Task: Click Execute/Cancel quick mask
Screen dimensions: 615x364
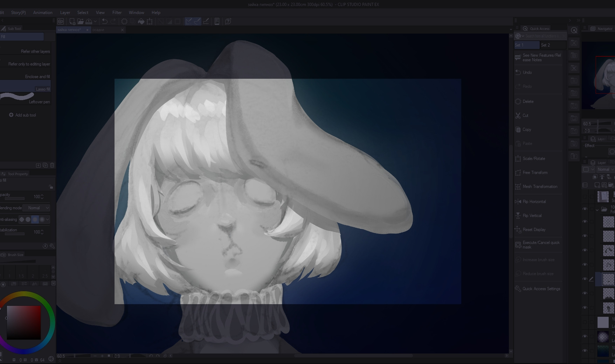Action: 538,245
